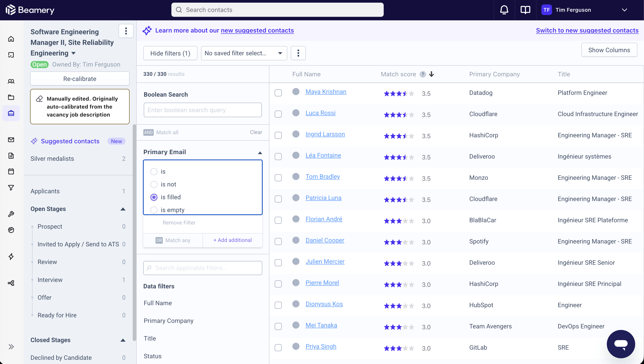Collapse the Closed Stages section
The width and height of the screenshot is (644, 364).
[123, 340]
